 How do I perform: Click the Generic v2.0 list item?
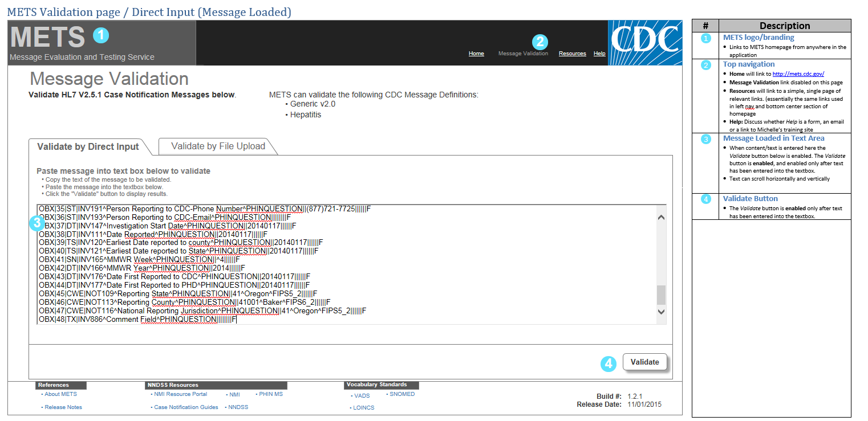pyautogui.click(x=313, y=104)
